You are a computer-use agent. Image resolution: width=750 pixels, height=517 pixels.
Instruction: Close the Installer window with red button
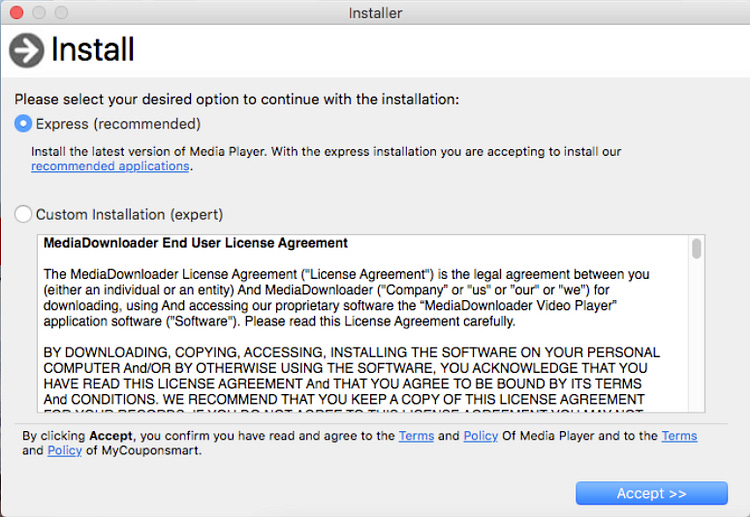click(x=17, y=12)
